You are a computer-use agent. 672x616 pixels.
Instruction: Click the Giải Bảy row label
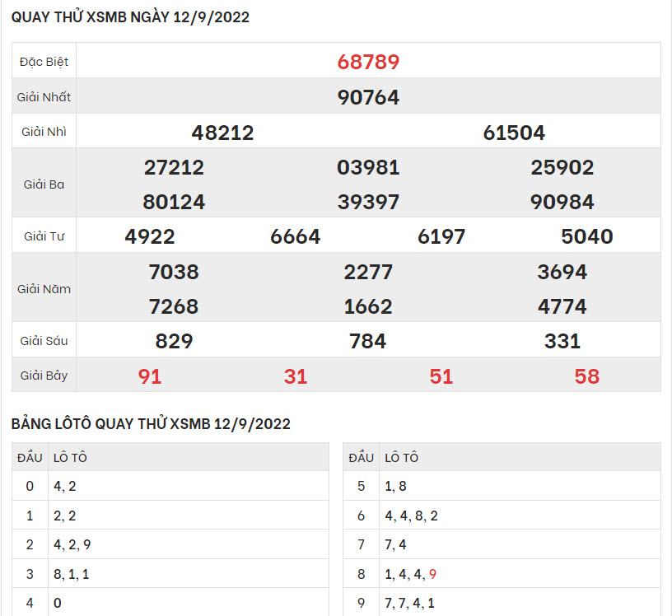tap(44, 376)
